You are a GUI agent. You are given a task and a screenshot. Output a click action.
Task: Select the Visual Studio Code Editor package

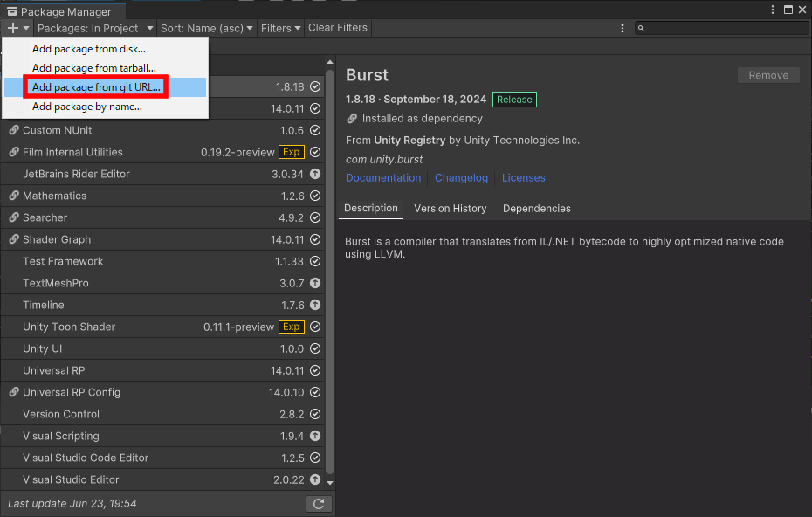[162, 458]
